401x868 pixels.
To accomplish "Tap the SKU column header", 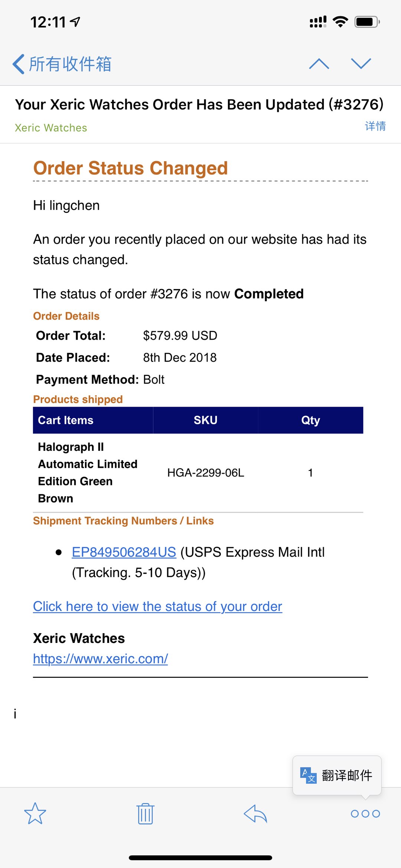I will coord(205,420).
